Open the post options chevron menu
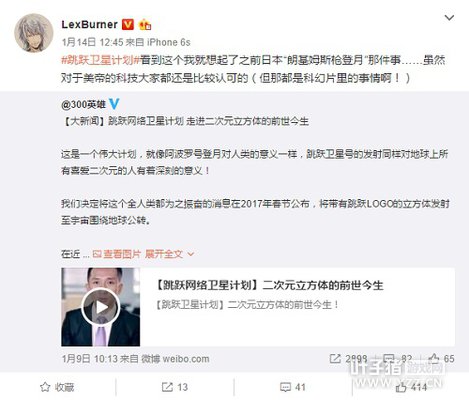Screen dimensions: 469x400 [449, 18]
